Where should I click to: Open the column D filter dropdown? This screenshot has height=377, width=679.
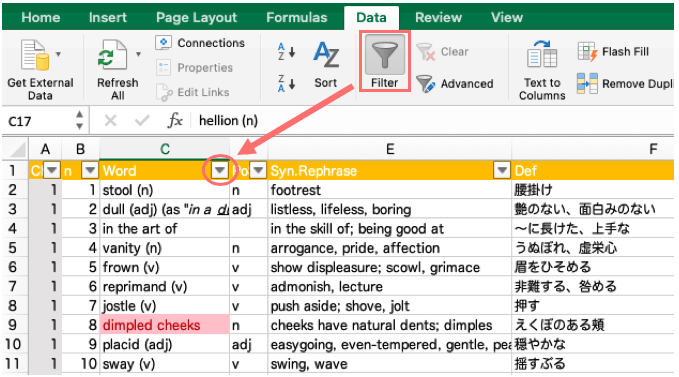click(259, 171)
